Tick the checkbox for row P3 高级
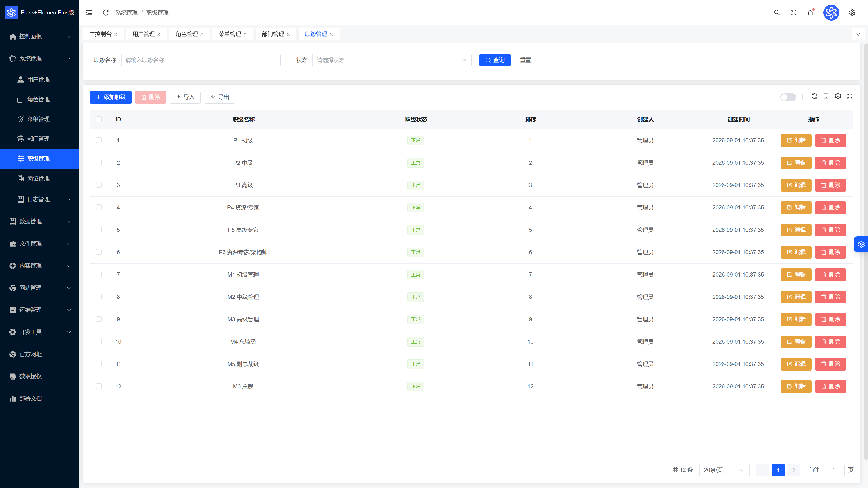The height and width of the screenshot is (488, 868). tap(99, 185)
